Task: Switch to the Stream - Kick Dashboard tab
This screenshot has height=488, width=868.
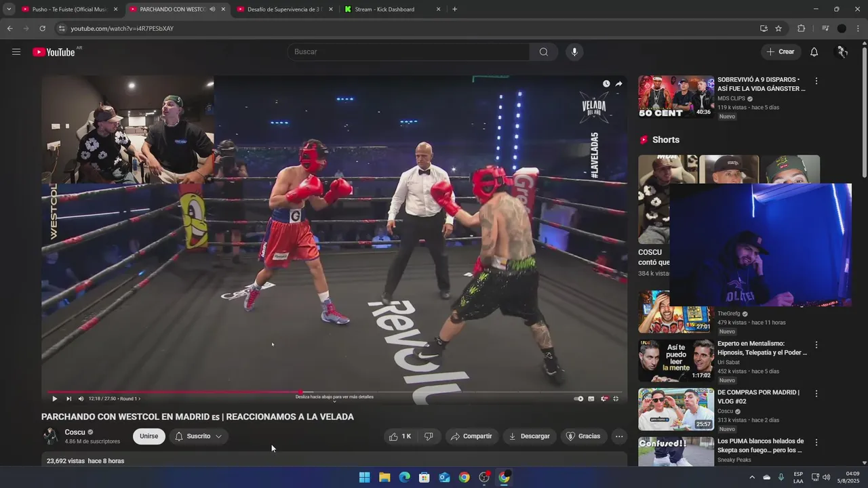Action: click(393, 9)
